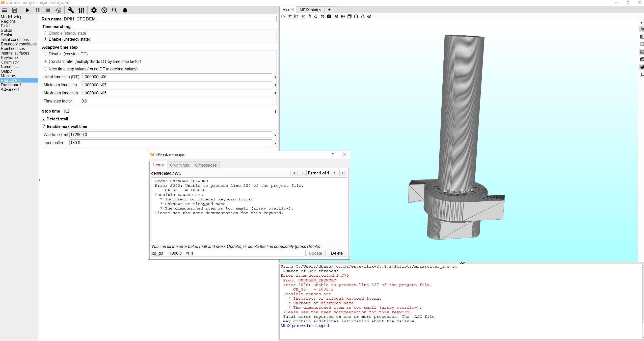644x341 pixels.
Task: Click the Stop time input field
Action: 168,111
